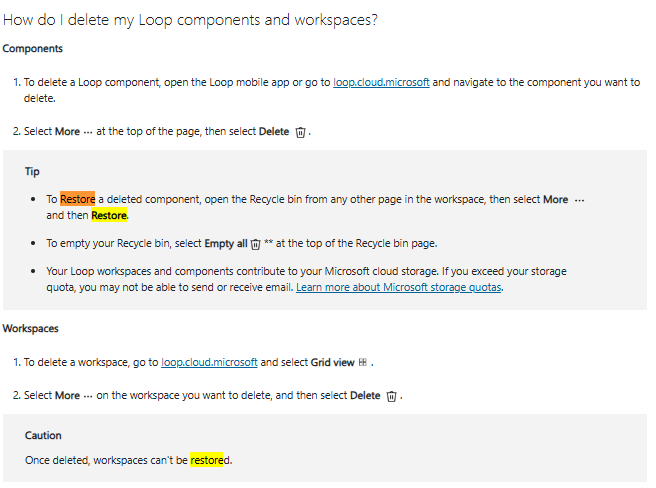Screen dimensions: 656x488
Task: Click the orange highlighted Restore word
Action: (77, 199)
